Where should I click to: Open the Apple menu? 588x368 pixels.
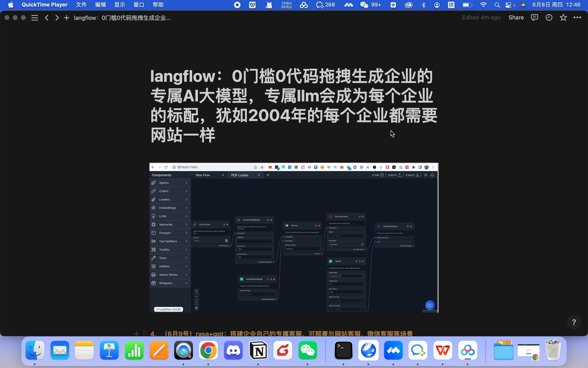(11, 5)
